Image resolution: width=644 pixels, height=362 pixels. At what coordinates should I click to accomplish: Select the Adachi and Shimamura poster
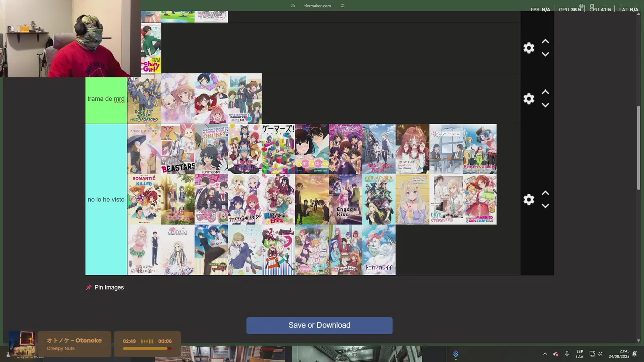point(178,200)
